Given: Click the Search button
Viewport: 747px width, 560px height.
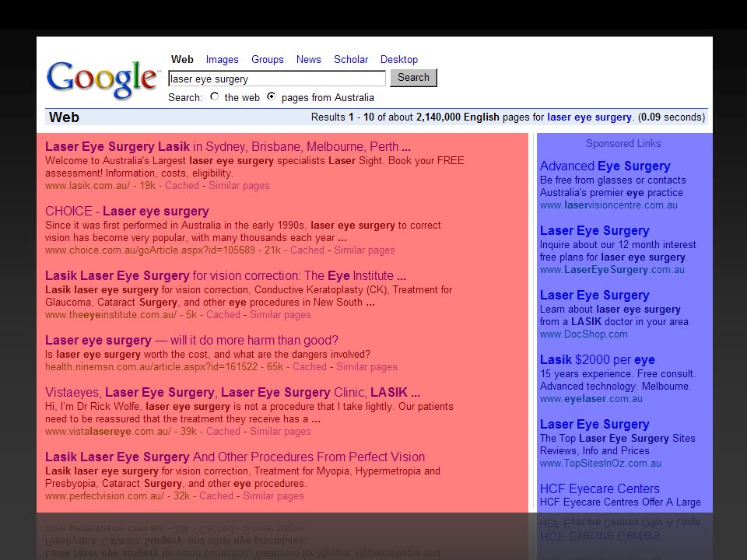Looking at the screenshot, I should (x=413, y=78).
